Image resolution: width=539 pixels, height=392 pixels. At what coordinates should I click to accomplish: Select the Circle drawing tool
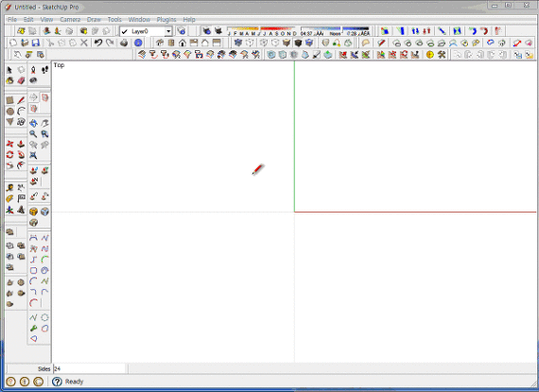coord(10,111)
